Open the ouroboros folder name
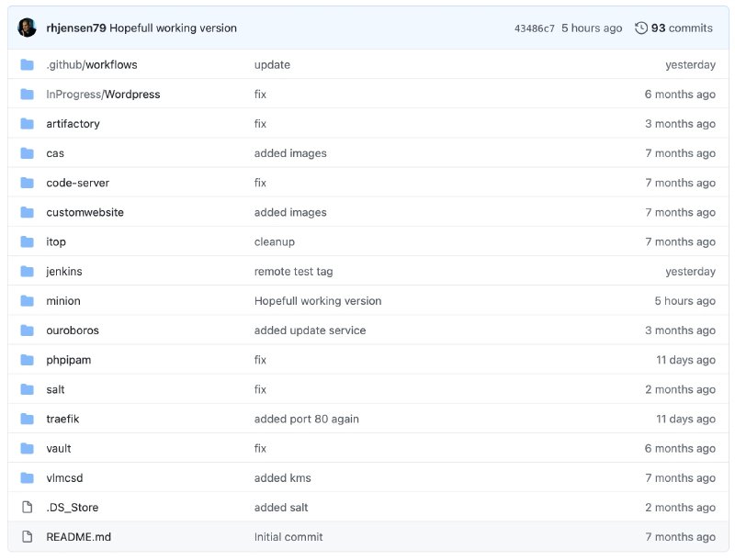This screenshot has height=560, width=735. point(73,330)
